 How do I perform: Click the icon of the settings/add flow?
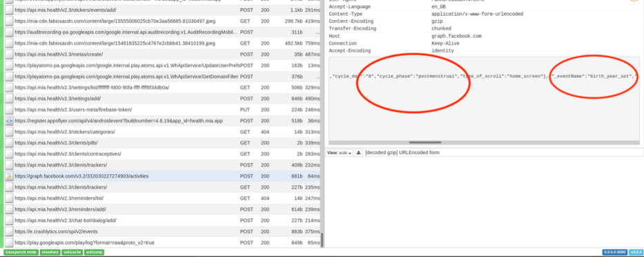tap(9, 99)
